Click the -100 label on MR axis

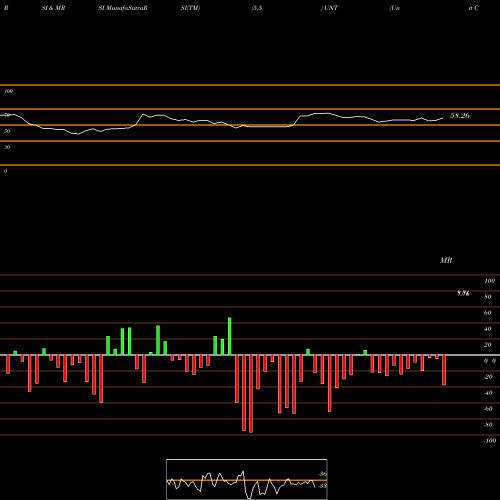(490, 441)
